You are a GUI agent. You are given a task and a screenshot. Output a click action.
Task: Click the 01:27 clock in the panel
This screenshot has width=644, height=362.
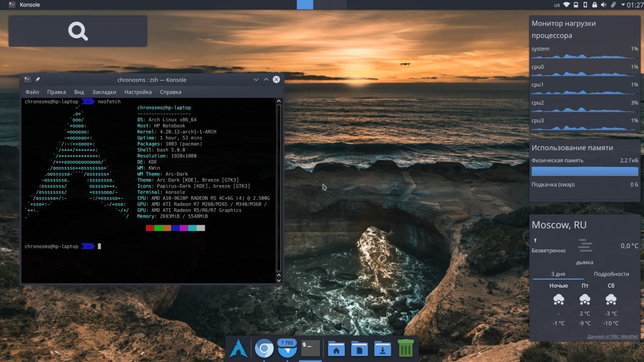point(635,5)
